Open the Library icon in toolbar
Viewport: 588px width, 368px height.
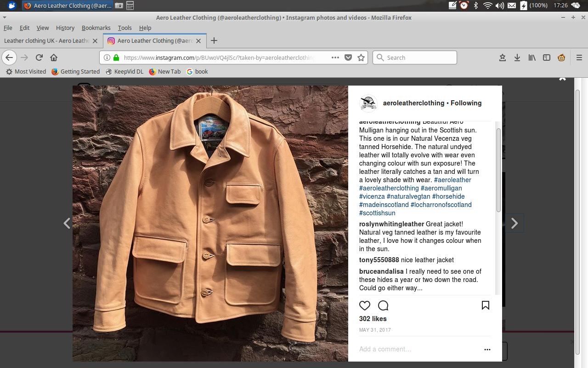(x=532, y=57)
